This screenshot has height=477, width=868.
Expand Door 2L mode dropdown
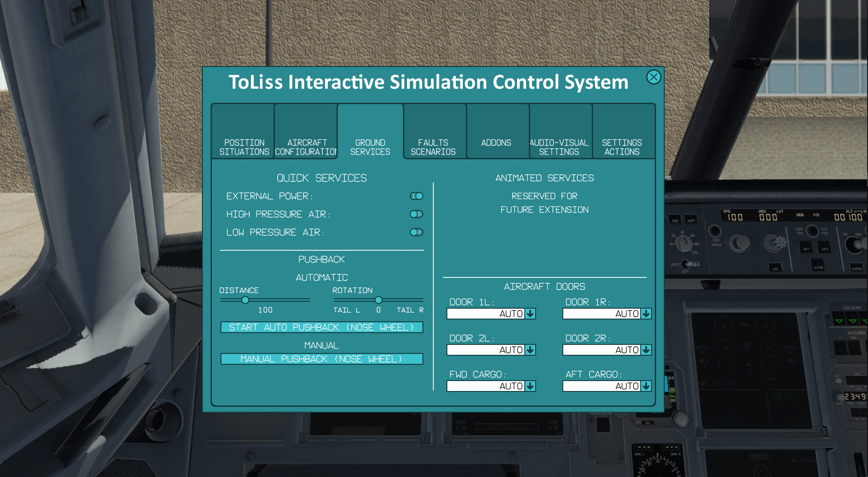[x=530, y=350]
